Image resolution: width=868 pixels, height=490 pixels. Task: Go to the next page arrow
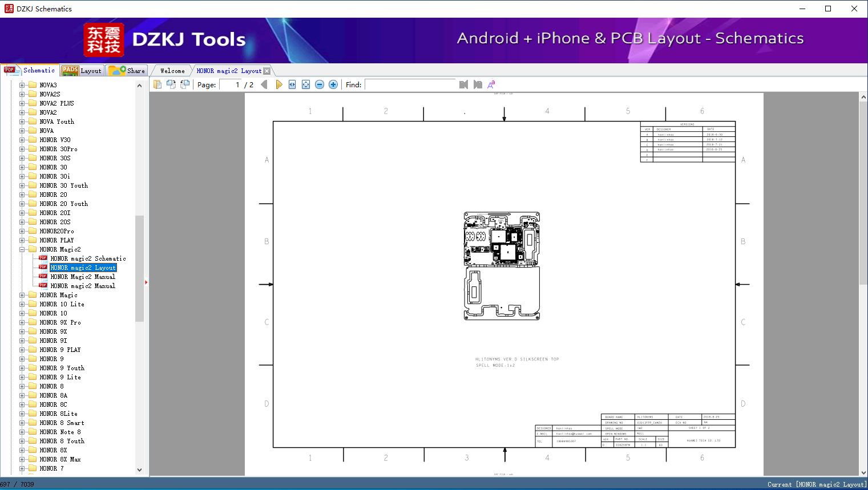coord(278,84)
